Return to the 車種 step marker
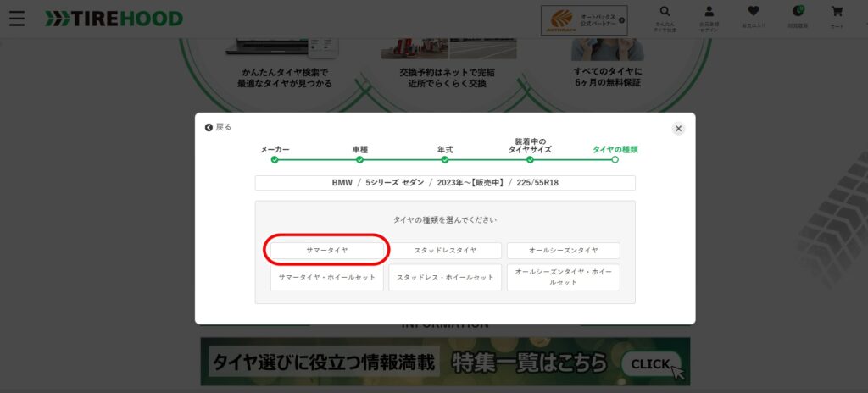Image resolution: width=868 pixels, height=393 pixels. [359, 158]
